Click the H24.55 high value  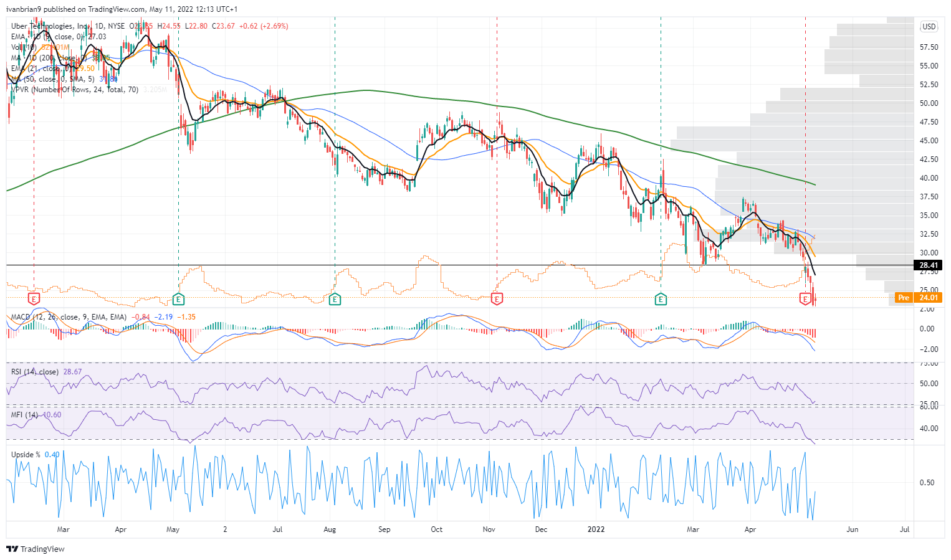169,26
